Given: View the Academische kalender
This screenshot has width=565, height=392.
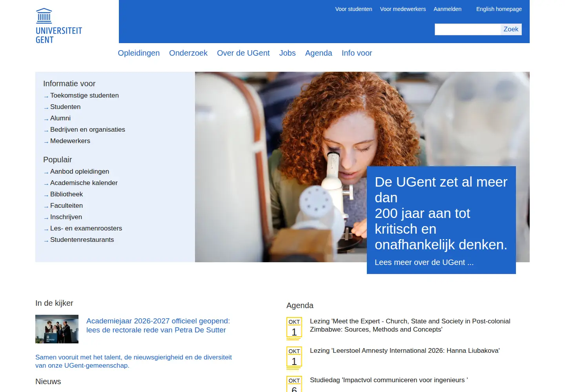Looking at the screenshot, I should click(84, 183).
